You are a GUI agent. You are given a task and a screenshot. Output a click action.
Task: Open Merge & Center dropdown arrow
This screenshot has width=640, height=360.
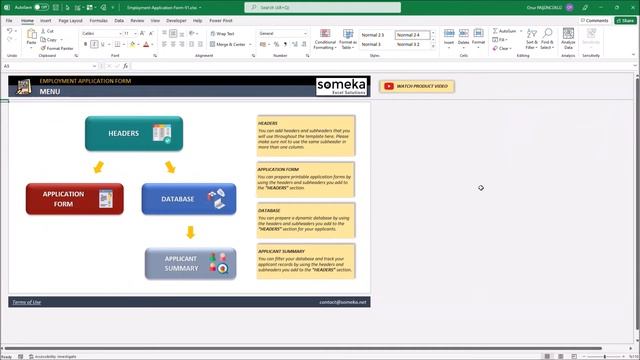(x=250, y=44)
